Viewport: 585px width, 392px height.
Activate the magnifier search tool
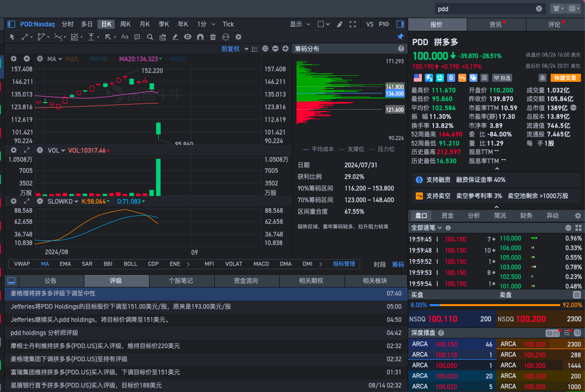tap(150, 37)
